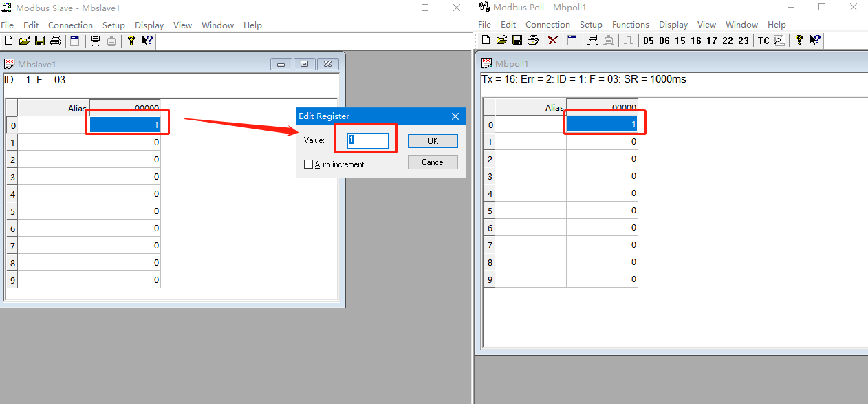Click the Print icon in Modbus Poll toolbar
868x404 pixels.
533,41
